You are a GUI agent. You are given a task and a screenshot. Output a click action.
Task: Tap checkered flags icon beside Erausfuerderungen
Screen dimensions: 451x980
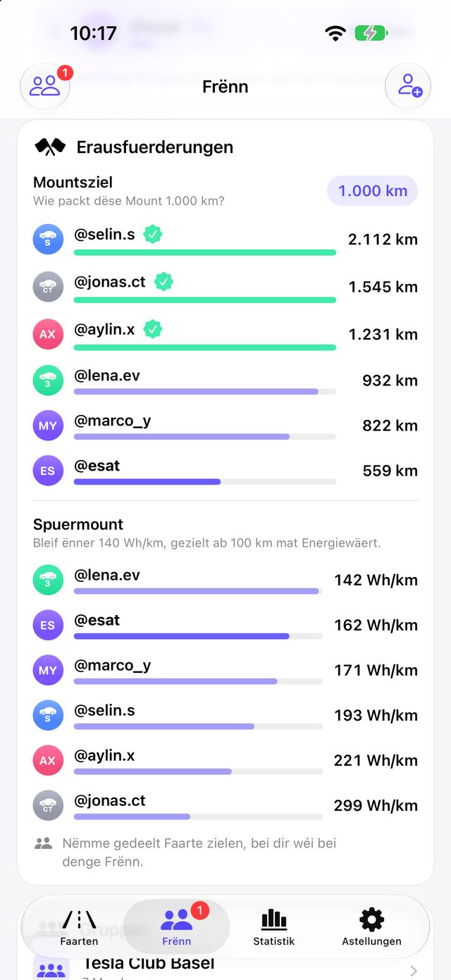pos(50,147)
